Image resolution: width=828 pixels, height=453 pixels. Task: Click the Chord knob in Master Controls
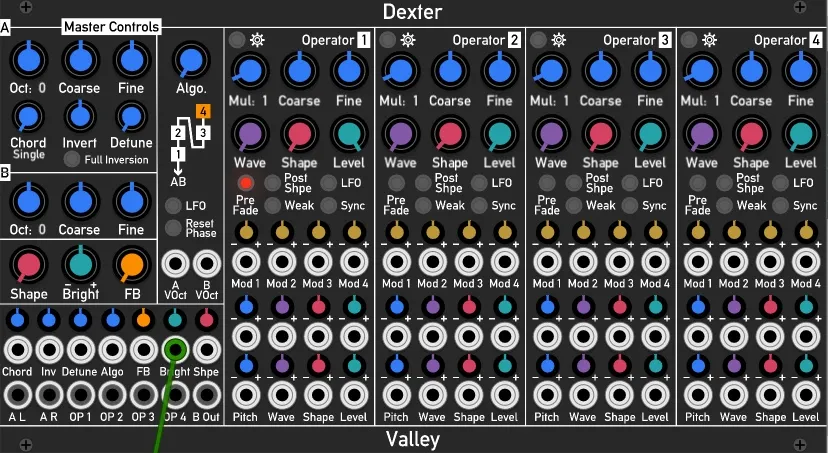(28, 117)
